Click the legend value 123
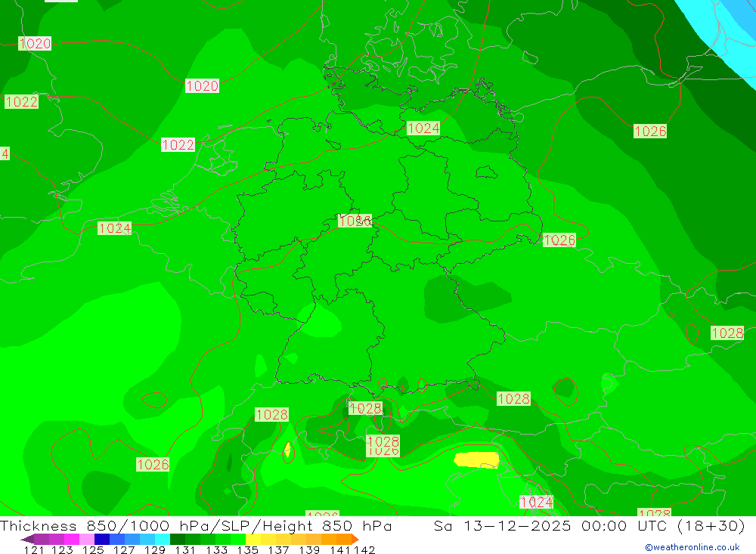Viewport: 756px width, 554px height. pyautogui.click(x=62, y=550)
